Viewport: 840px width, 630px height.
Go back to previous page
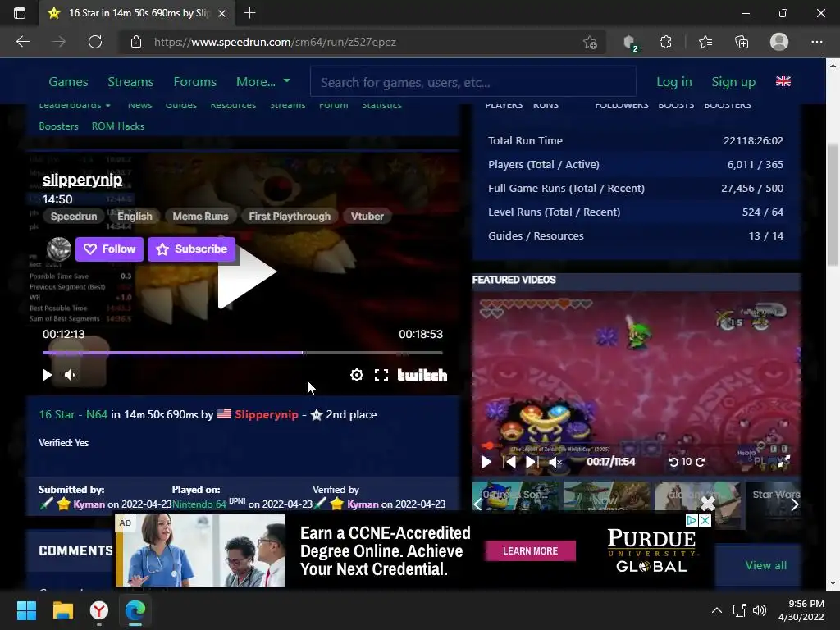coord(23,42)
